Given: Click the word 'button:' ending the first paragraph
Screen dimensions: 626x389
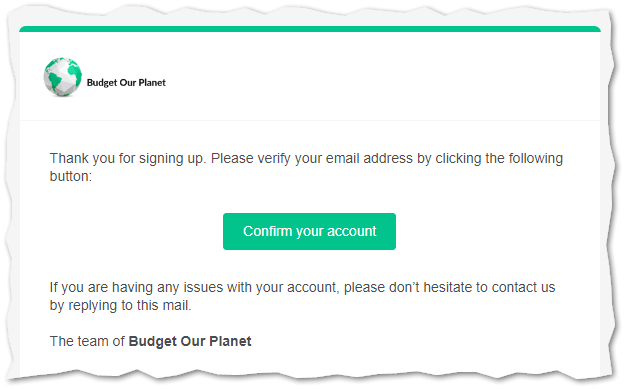Looking at the screenshot, I should point(71,176).
